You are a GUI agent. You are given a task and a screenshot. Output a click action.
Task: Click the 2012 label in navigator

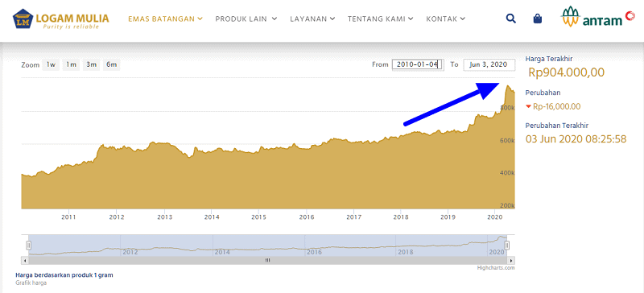coord(130,252)
